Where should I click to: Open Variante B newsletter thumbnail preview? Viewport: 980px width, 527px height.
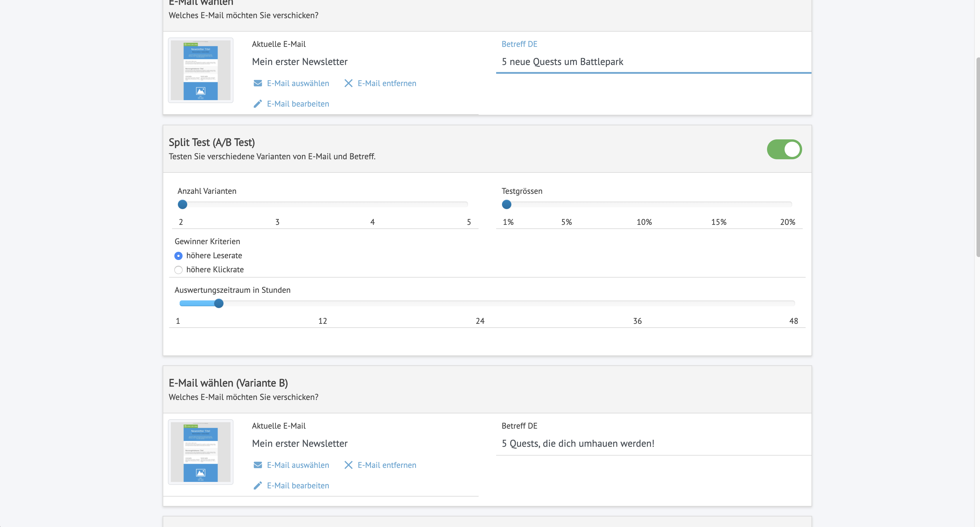click(x=200, y=452)
